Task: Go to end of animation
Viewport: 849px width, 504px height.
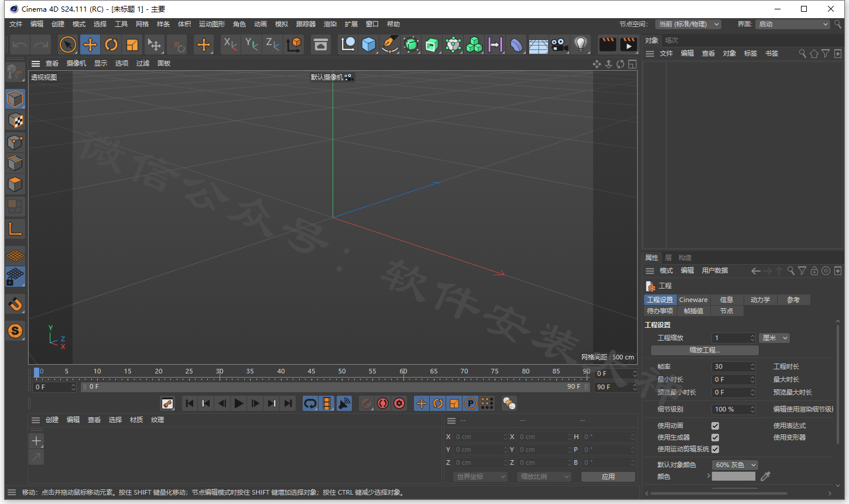Action: pos(288,403)
